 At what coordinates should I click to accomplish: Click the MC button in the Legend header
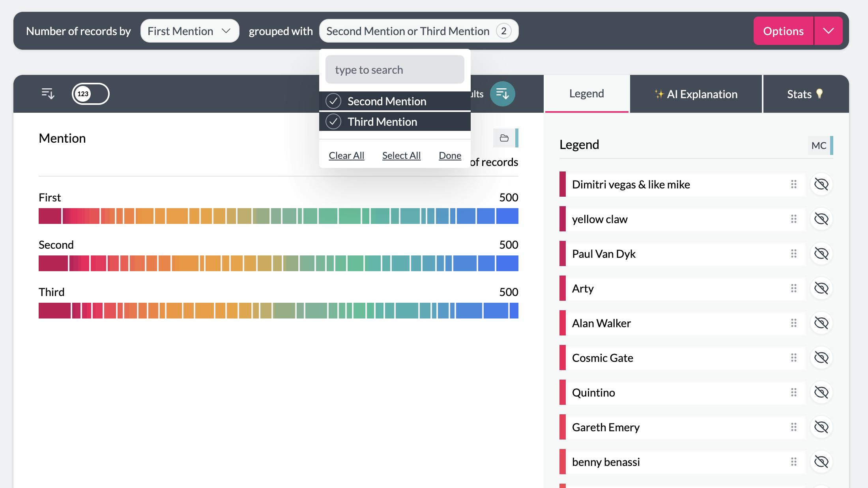tap(819, 145)
